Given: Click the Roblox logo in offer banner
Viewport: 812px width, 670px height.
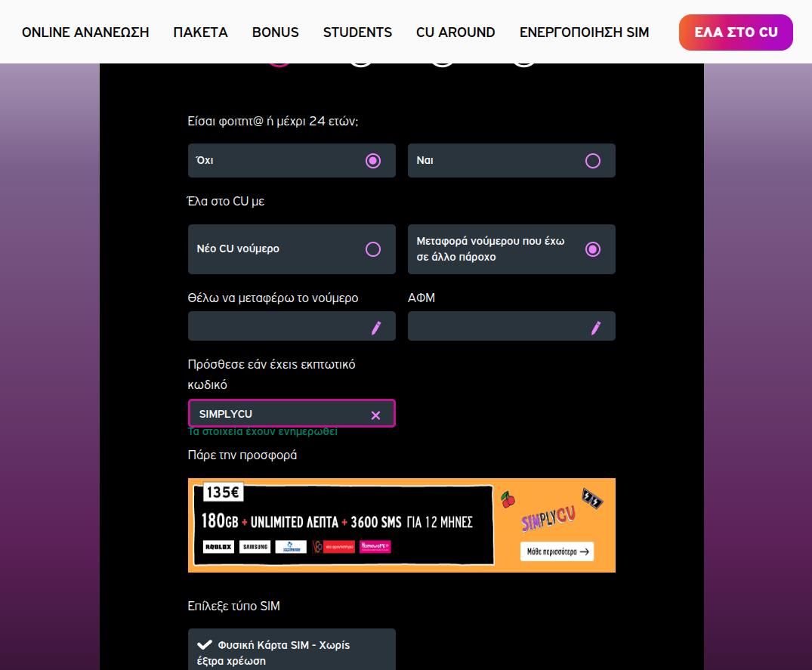Looking at the screenshot, I should click(218, 547).
